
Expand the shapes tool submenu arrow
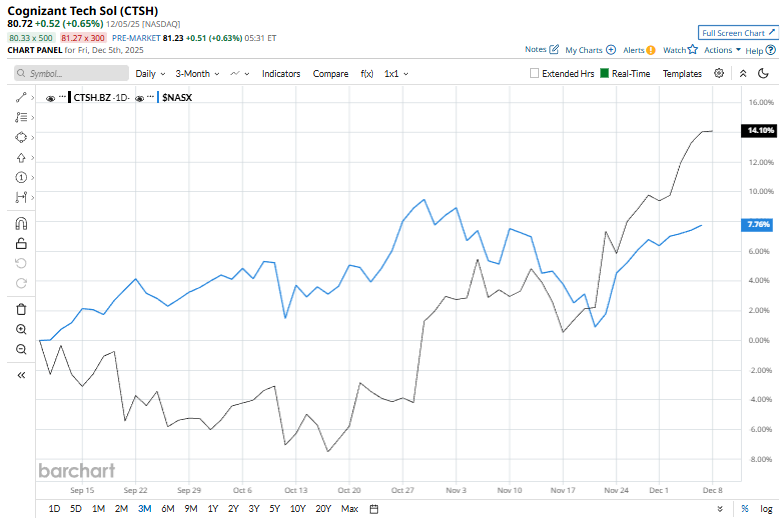pyautogui.click(x=32, y=138)
